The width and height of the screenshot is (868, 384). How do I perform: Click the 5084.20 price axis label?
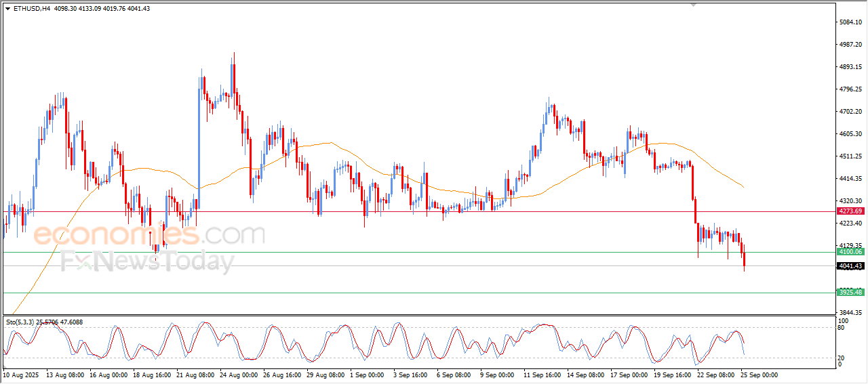pos(850,22)
